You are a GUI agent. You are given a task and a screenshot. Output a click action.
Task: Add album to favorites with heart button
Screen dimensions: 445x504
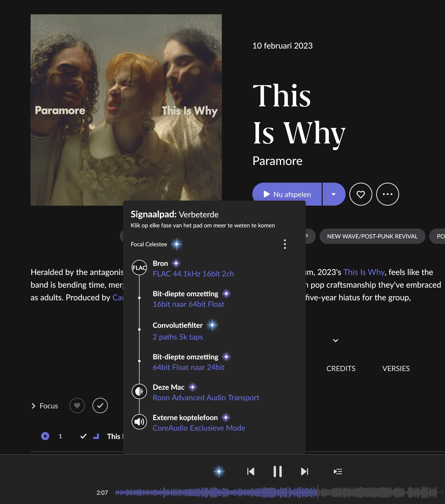click(x=361, y=194)
